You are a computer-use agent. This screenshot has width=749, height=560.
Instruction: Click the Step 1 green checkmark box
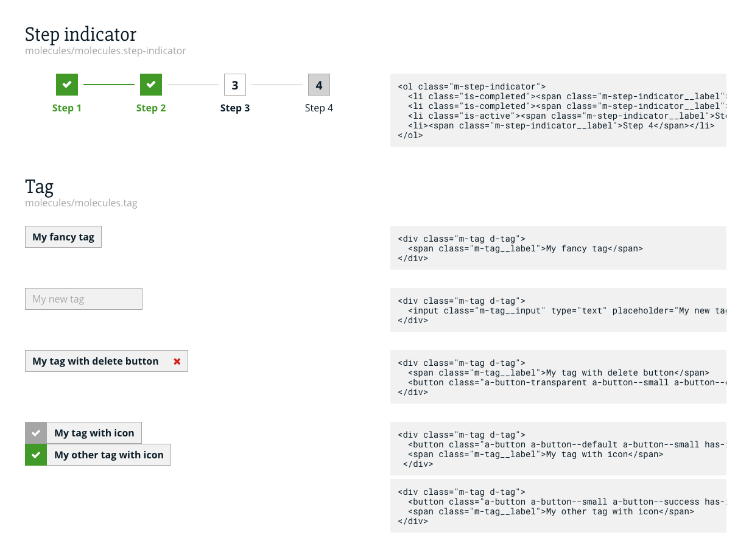pyautogui.click(x=67, y=85)
